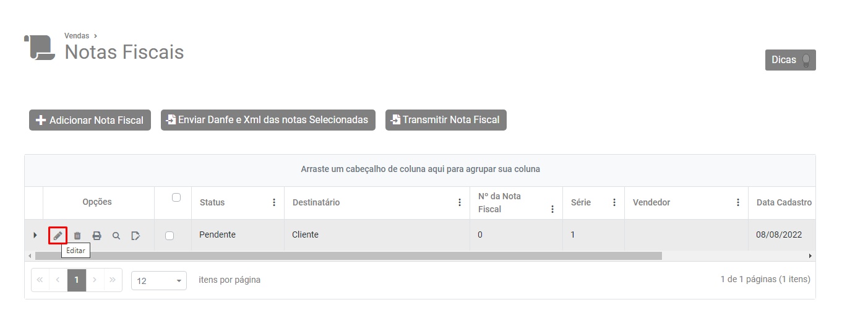Click Enviar Danfe e Xml button
The width and height of the screenshot is (868, 323).
coord(268,120)
